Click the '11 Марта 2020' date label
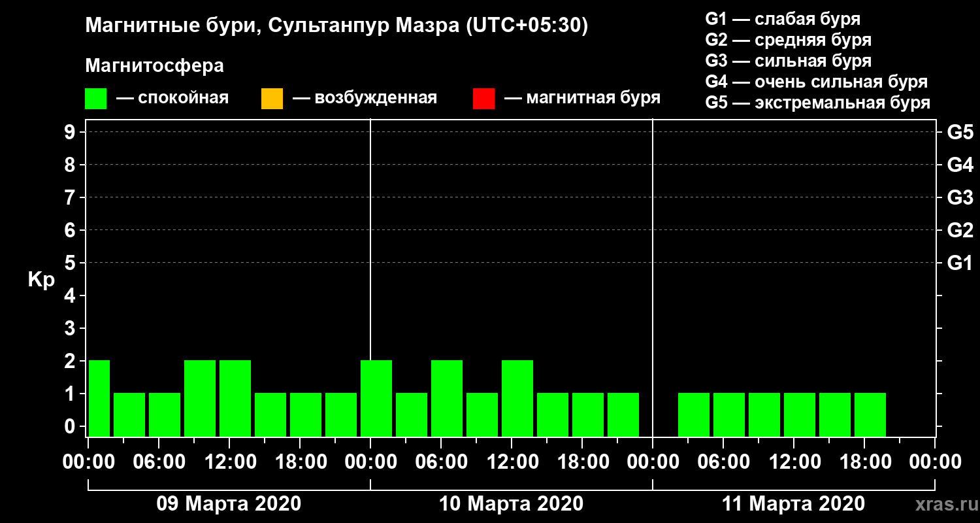The height and width of the screenshot is (523, 980). (793, 504)
